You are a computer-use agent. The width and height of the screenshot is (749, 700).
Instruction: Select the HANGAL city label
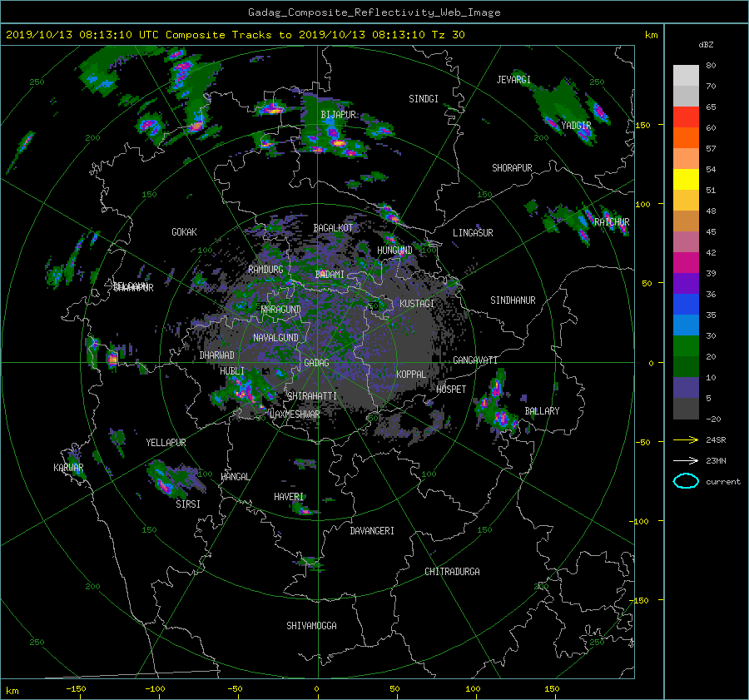[x=235, y=477]
